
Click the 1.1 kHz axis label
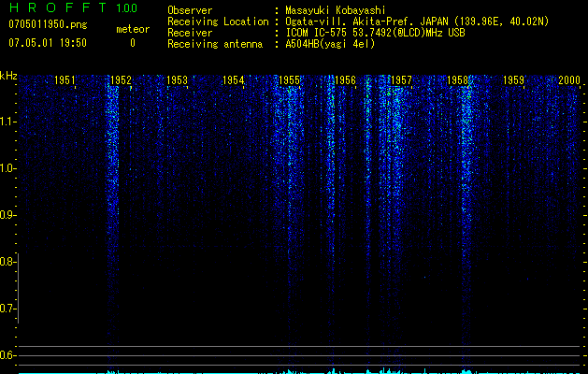tap(7, 122)
